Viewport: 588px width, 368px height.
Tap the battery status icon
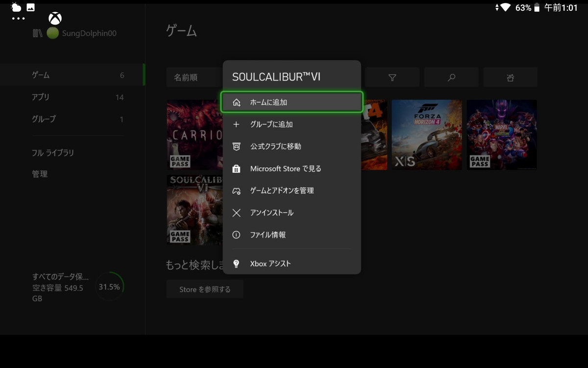pos(537,8)
